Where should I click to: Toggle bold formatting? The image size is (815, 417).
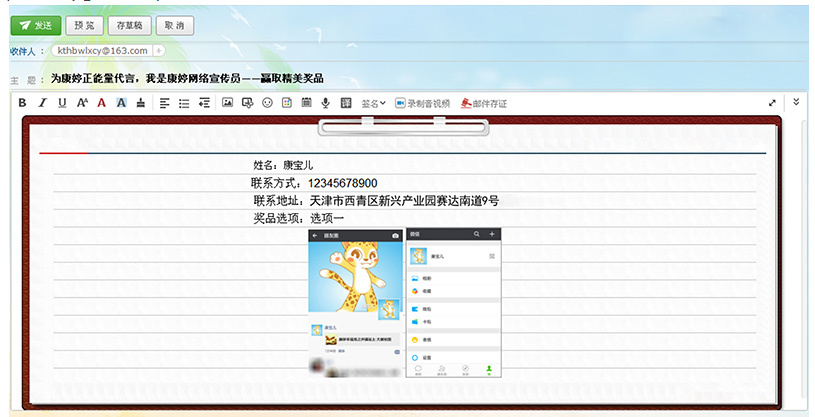[22, 103]
